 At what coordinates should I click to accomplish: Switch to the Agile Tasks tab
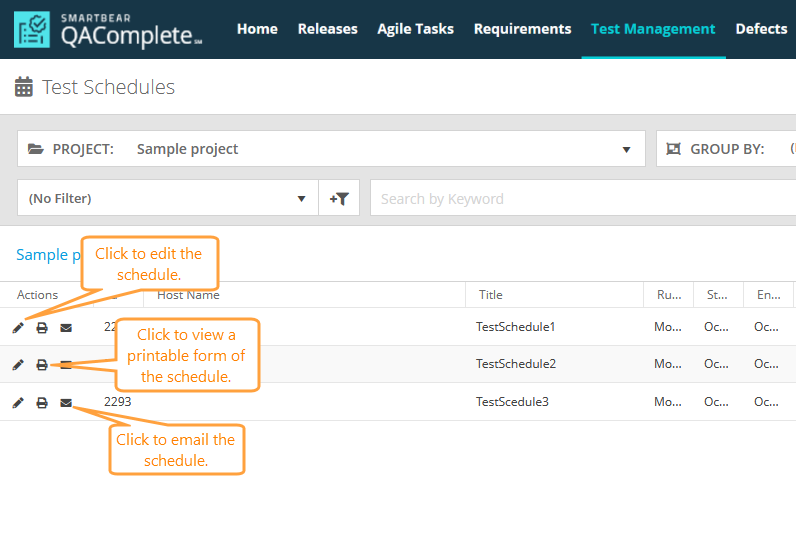click(x=415, y=29)
